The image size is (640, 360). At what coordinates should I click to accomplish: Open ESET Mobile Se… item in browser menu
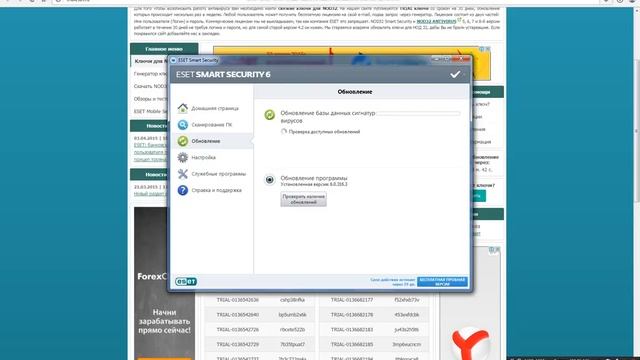pos(150,111)
